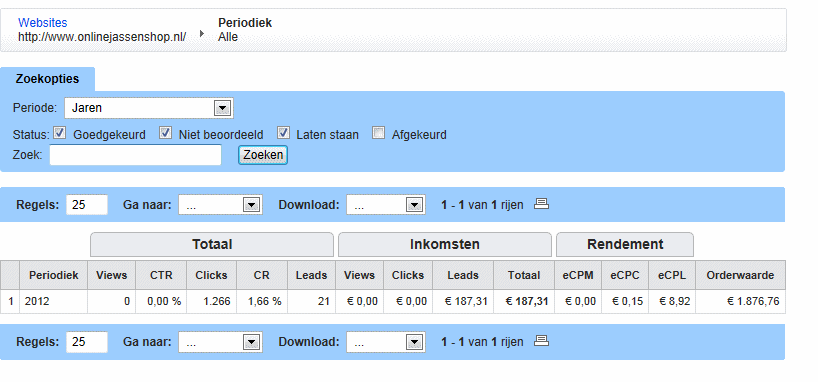Open the top Download dropdown
The image size is (818, 382).
386,205
